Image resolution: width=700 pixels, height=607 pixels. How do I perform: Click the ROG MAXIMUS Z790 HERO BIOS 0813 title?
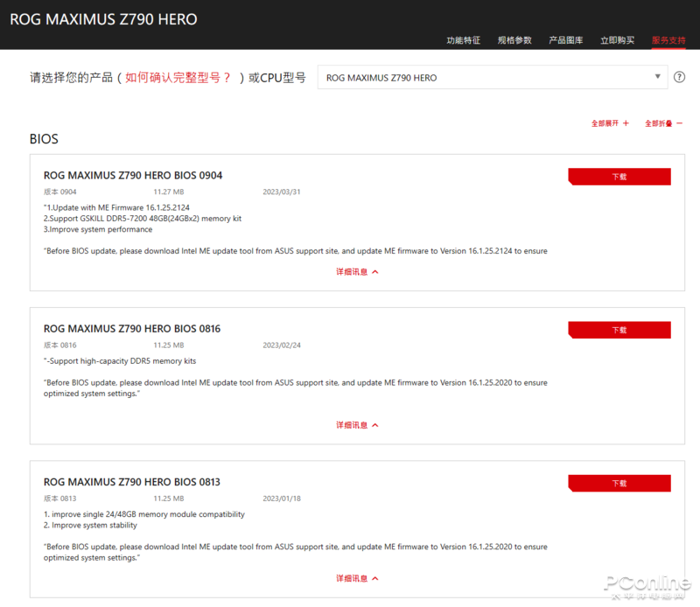pyautogui.click(x=132, y=482)
